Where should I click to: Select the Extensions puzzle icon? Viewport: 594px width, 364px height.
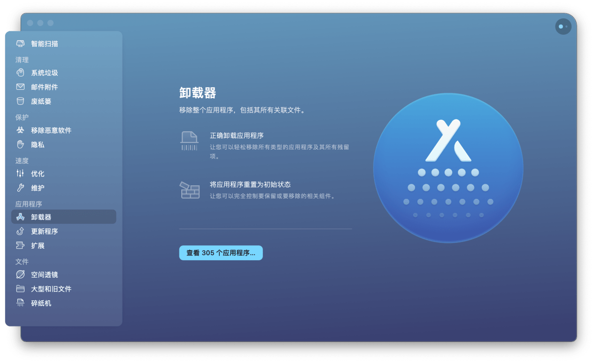20,245
